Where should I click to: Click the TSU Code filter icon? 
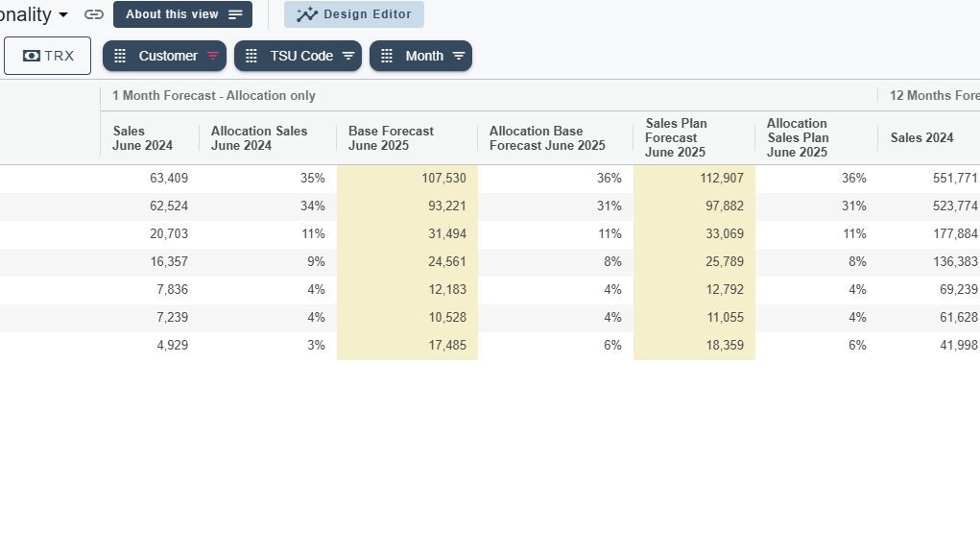pos(348,56)
